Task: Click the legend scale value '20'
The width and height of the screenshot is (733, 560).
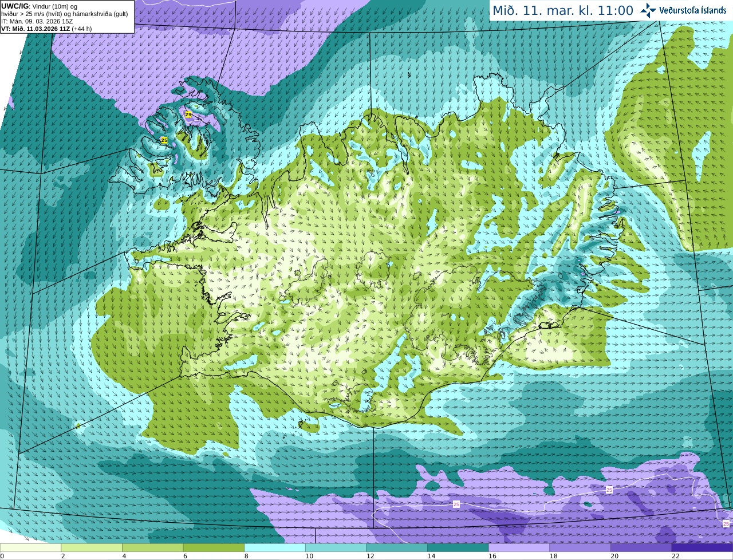Action: (614, 556)
